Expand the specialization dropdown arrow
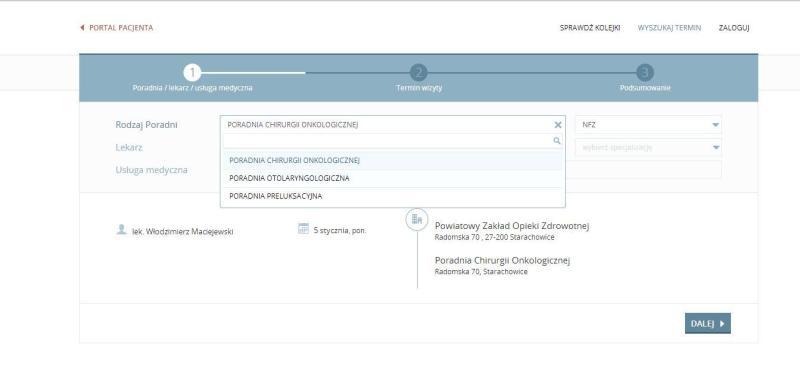Viewport: 800px width, 386px height. tap(715, 148)
